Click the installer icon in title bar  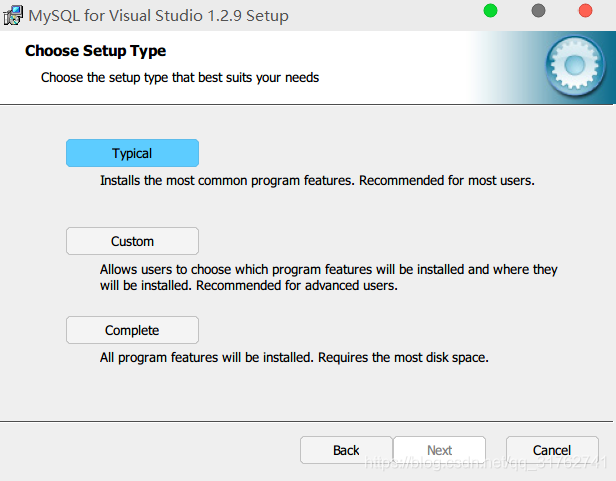tap(14, 15)
